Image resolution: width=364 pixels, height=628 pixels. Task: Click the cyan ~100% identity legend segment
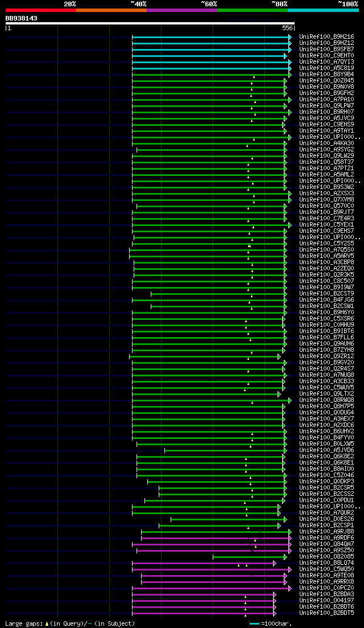coord(323,10)
